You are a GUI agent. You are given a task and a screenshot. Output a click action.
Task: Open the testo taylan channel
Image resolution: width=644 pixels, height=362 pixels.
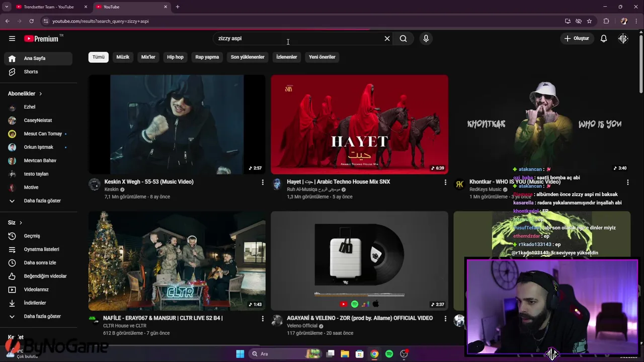[x=38, y=174]
